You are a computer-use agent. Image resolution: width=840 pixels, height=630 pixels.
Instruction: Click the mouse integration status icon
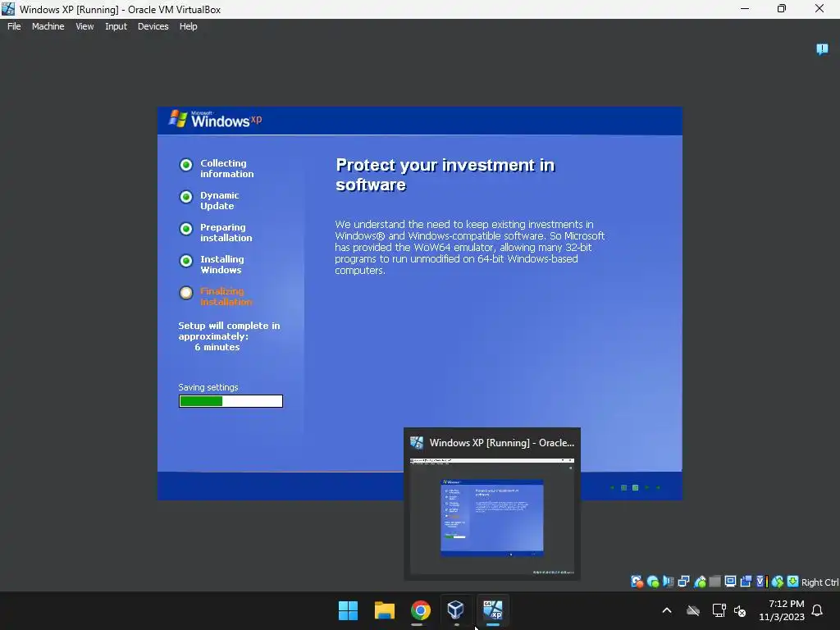pyautogui.click(x=778, y=582)
